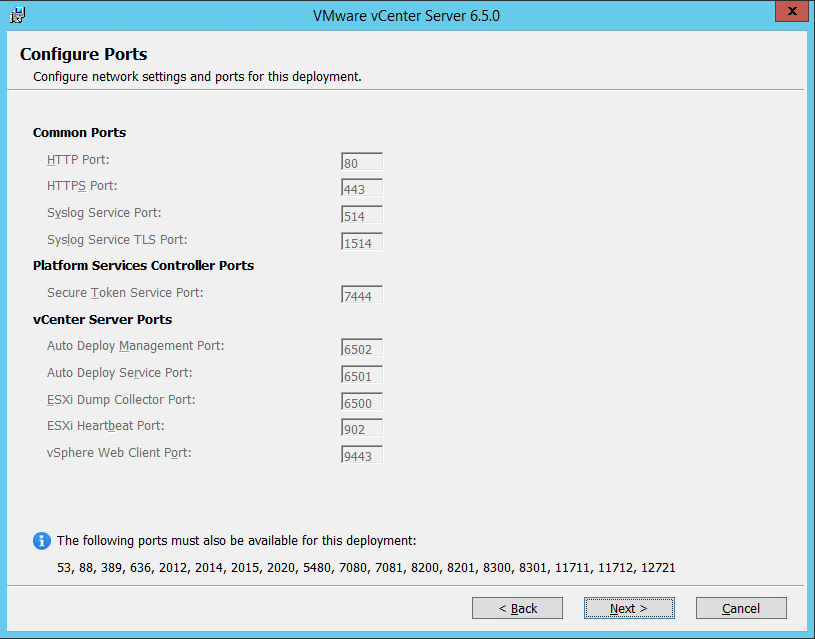Click Auto Deploy Service Port field
Screen dimensions: 815x639
[362, 375]
